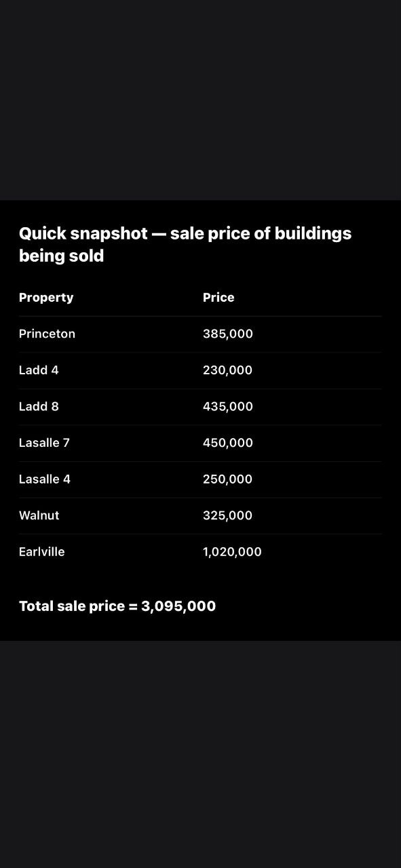Click the 325,000 price cell
401x868 pixels.
pyautogui.click(x=227, y=515)
